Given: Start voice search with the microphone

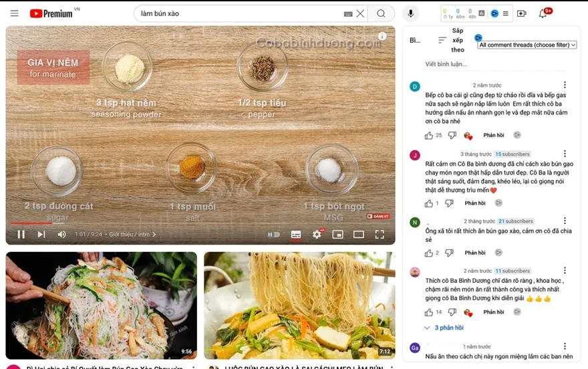Looking at the screenshot, I should click(411, 13).
